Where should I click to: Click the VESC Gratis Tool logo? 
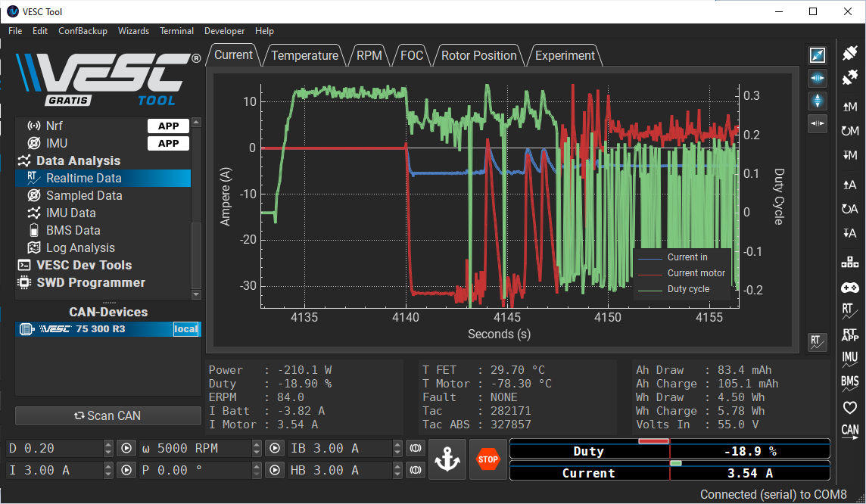coord(108,79)
